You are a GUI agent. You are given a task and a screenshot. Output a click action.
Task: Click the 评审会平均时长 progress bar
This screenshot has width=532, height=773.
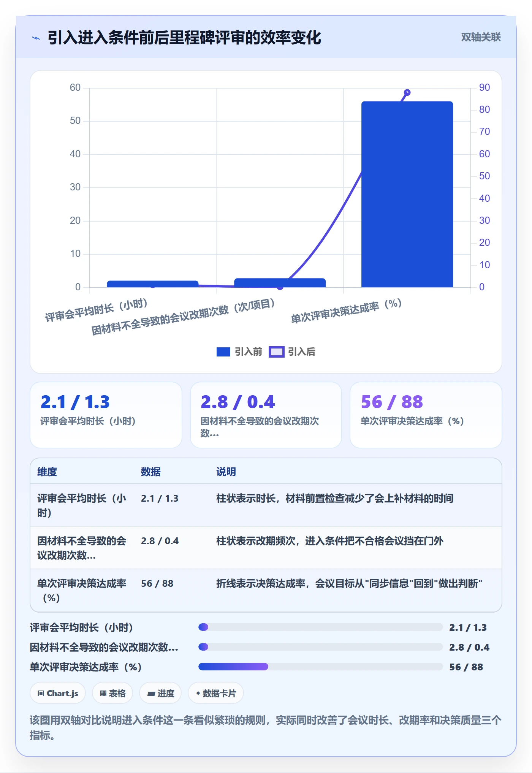[x=320, y=627]
